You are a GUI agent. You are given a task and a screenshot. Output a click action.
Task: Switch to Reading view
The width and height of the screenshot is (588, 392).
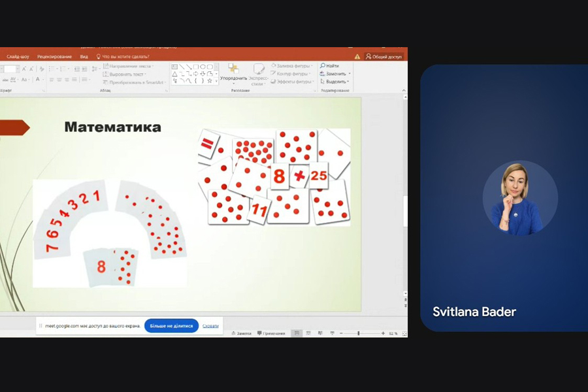[x=320, y=333]
